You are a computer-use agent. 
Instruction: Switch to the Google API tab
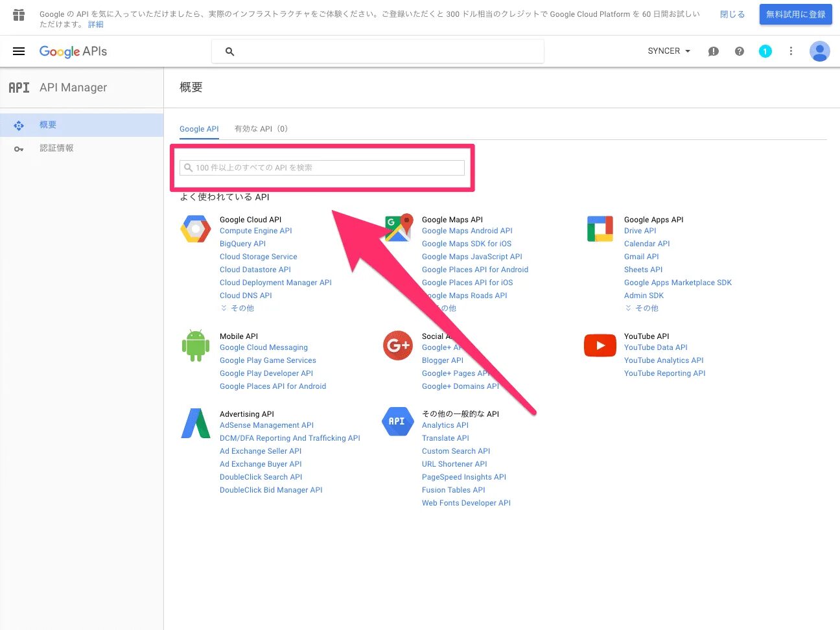(x=199, y=129)
